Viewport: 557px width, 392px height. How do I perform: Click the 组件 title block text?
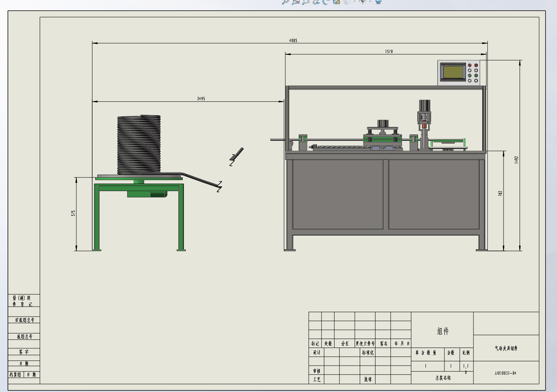(x=443, y=331)
